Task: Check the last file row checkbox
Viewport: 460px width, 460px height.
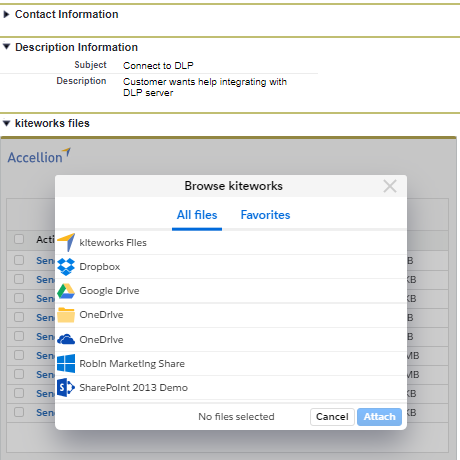Action: (x=19, y=412)
